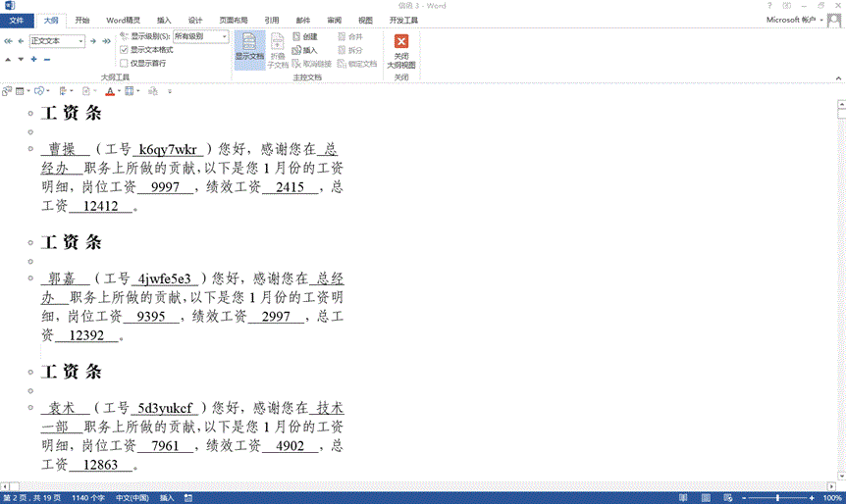The width and height of the screenshot is (846, 504).
Task: Collapse the ribbon with the chevron arrow
Action: (837, 77)
